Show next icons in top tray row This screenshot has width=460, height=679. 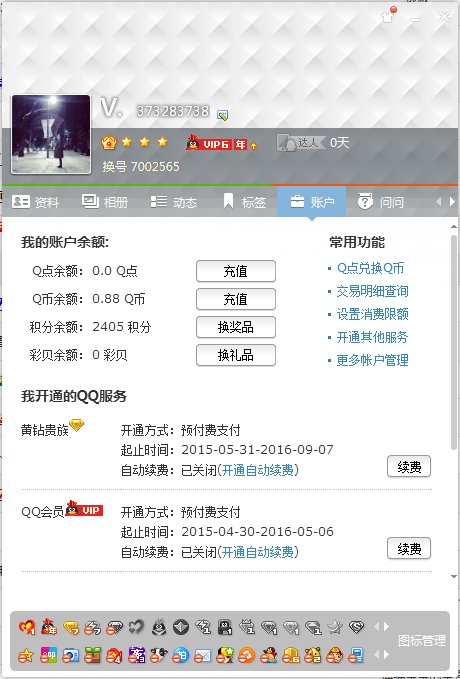point(386,627)
